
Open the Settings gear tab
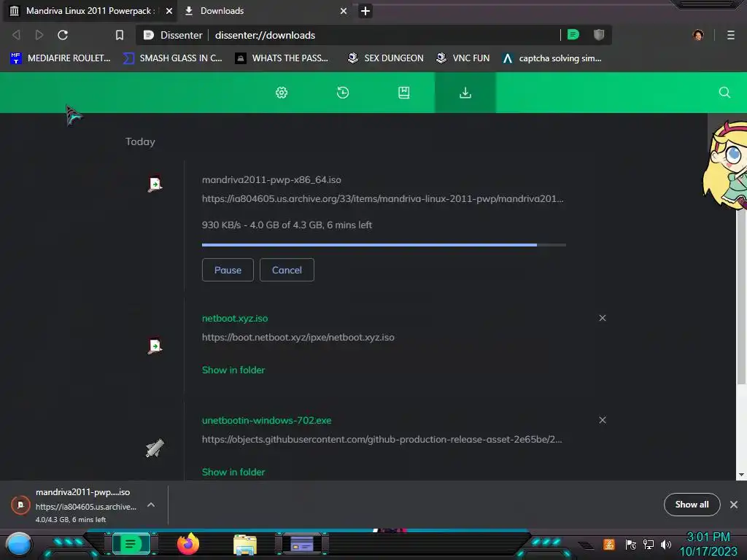coord(282,93)
